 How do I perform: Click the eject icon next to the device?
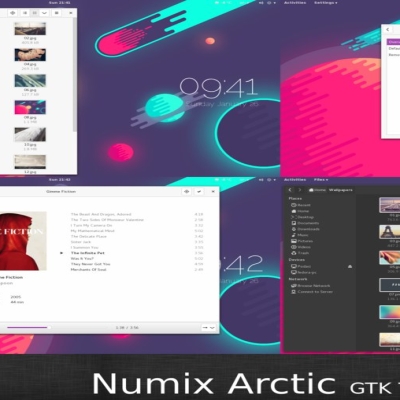click(350, 266)
